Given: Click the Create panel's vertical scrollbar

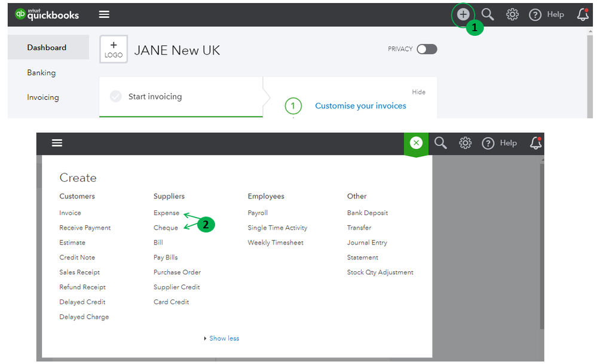Looking at the screenshot, I should 541,245.
